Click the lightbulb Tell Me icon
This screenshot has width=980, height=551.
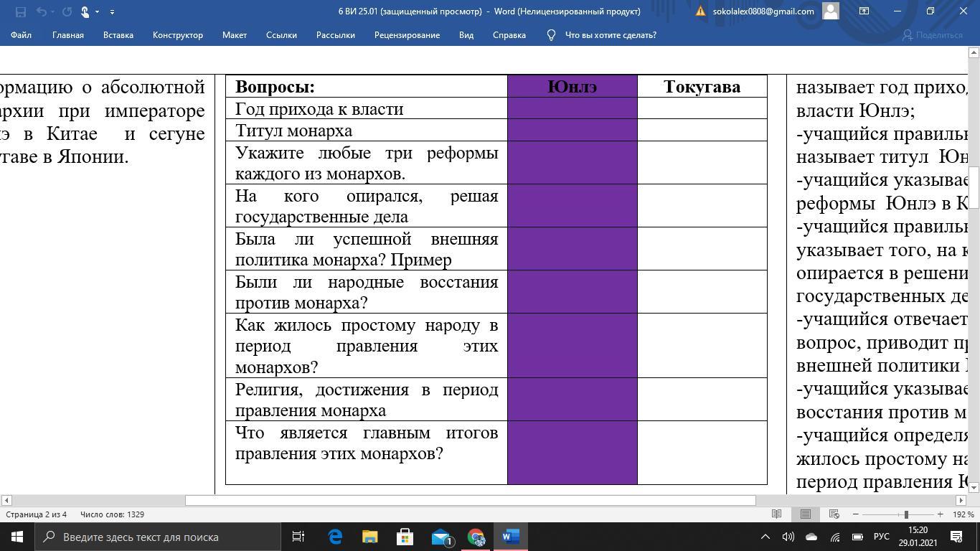pos(551,35)
